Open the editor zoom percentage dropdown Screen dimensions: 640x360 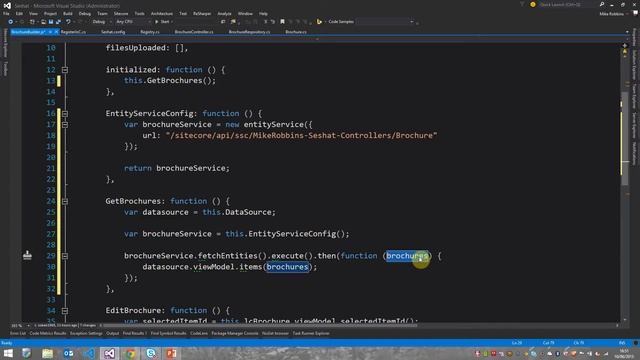coord(20,326)
